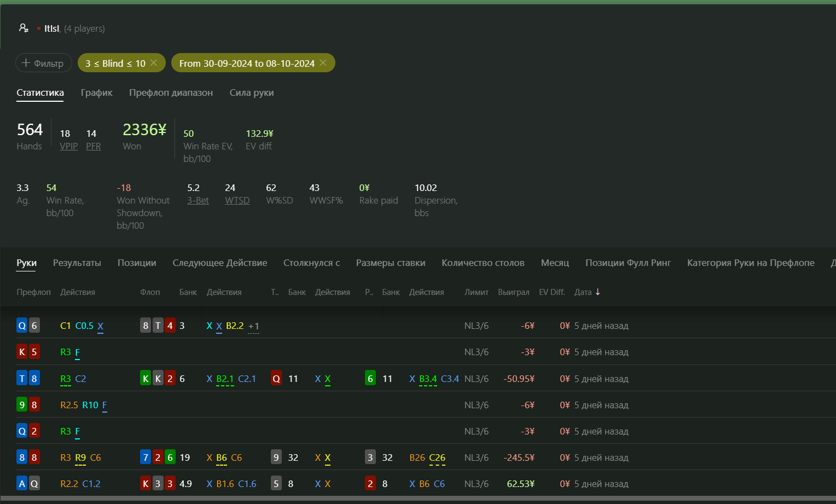Click the Q card in Q6 hand

click(x=22, y=326)
